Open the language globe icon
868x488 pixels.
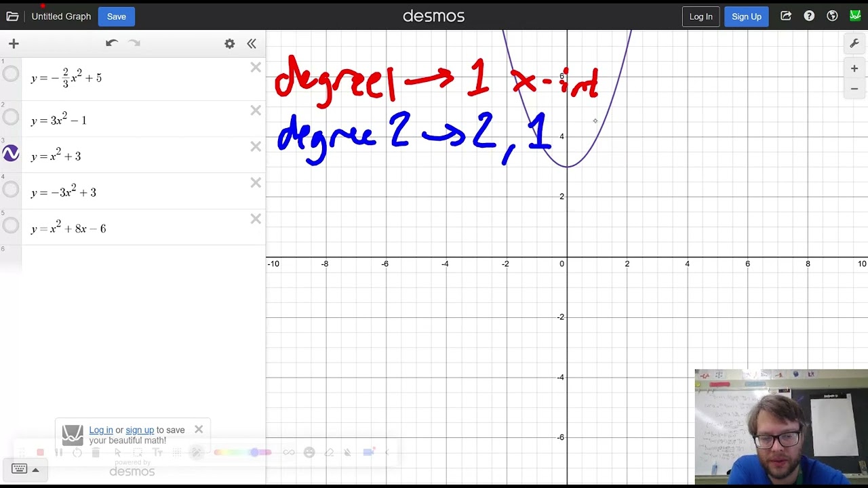(x=832, y=16)
